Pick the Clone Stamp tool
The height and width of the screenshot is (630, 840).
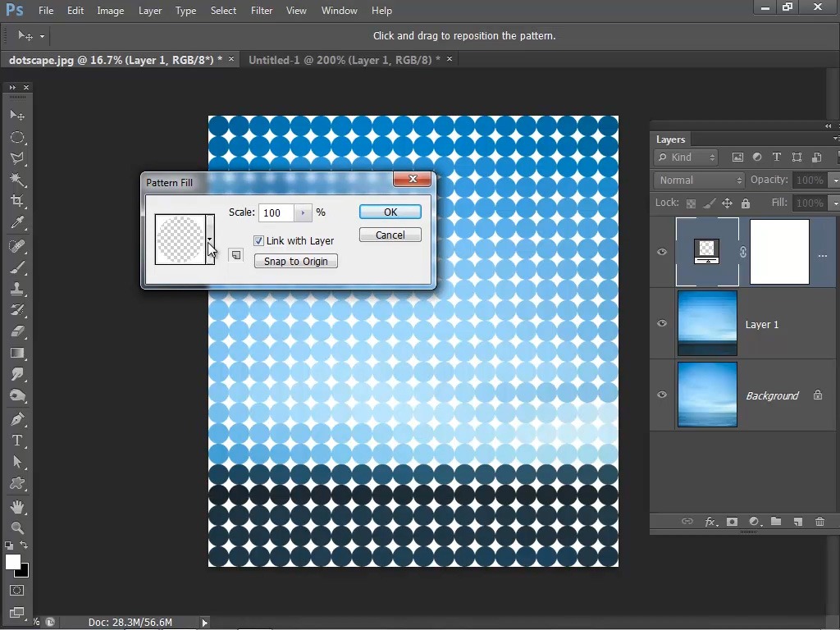click(x=17, y=289)
